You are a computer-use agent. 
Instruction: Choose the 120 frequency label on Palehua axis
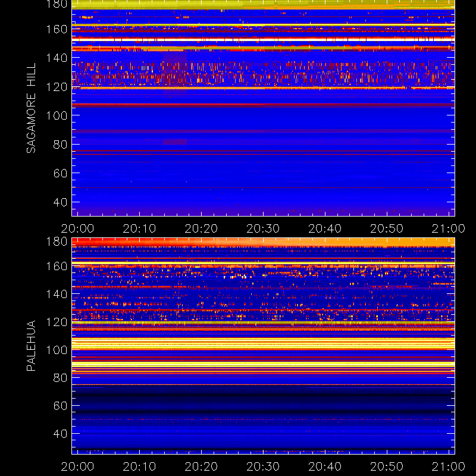(57, 322)
